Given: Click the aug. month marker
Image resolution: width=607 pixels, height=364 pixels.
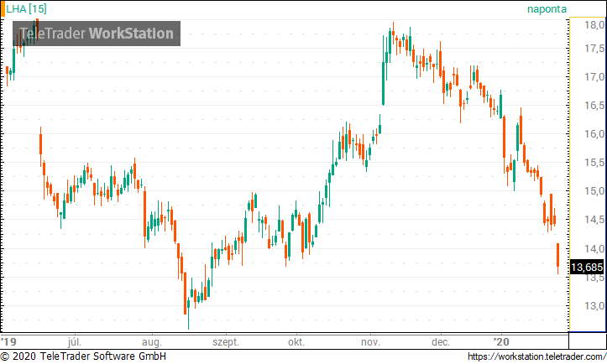Looking at the screenshot, I should point(152,342).
